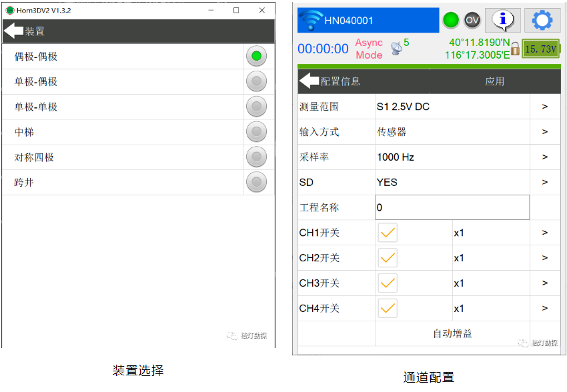Click the 工程名称 input field

tap(452, 207)
